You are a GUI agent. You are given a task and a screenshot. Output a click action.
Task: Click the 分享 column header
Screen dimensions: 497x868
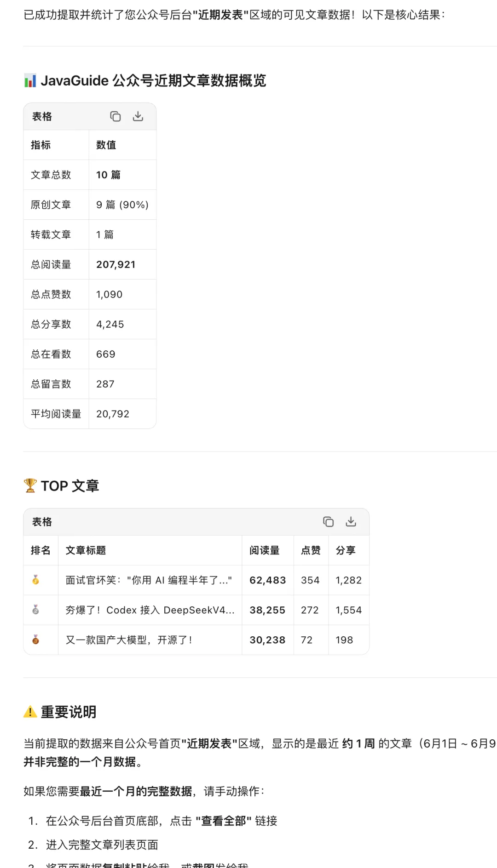[346, 550]
